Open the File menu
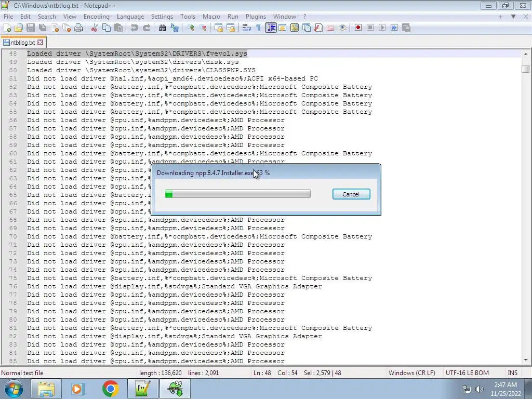Screen dimensions: 532x399 pyautogui.click(x=8, y=17)
